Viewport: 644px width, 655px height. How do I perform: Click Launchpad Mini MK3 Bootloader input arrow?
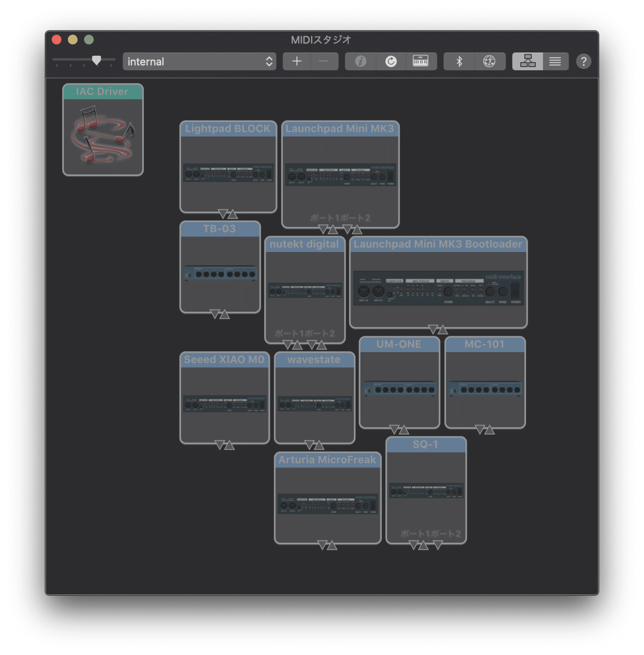pyautogui.click(x=443, y=330)
